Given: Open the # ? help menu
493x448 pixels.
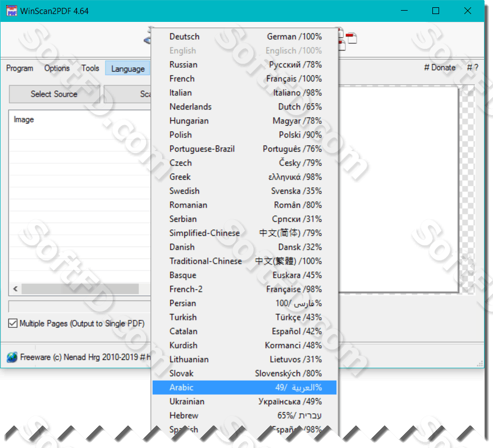Looking at the screenshot, I should coord(472,67).
